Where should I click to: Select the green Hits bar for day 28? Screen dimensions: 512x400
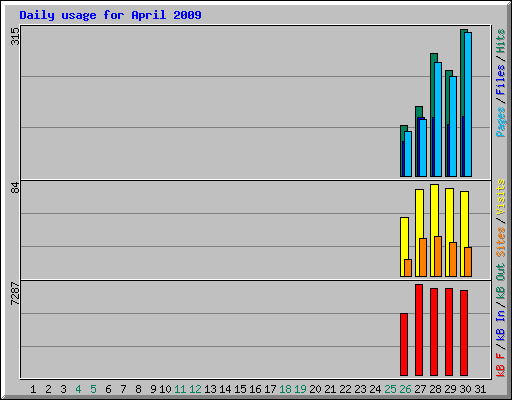click(434, 57)
